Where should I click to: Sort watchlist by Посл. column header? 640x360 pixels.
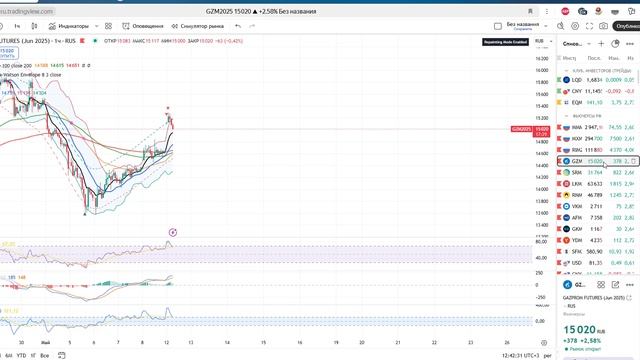pyautogui.click(x=594, y=58)
